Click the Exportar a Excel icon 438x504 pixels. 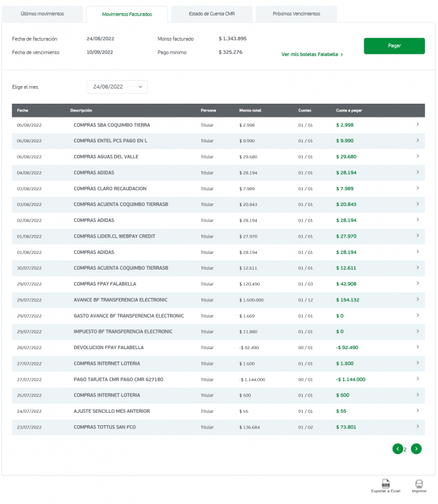386,483
